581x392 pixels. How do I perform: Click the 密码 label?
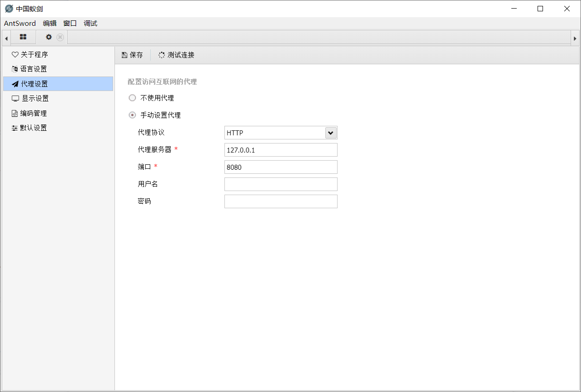(144, 201)
